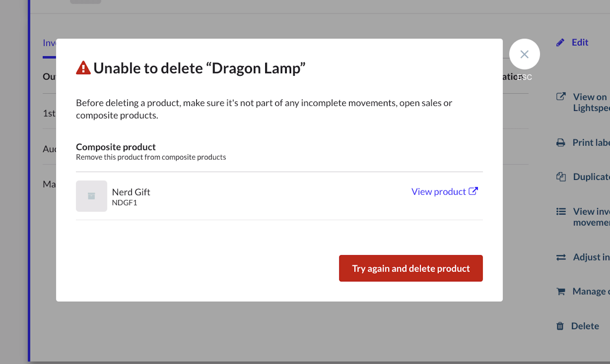Screen dimensions: 610x364
Task: Click the Edit pencil icon
Action: click(560, 42)
